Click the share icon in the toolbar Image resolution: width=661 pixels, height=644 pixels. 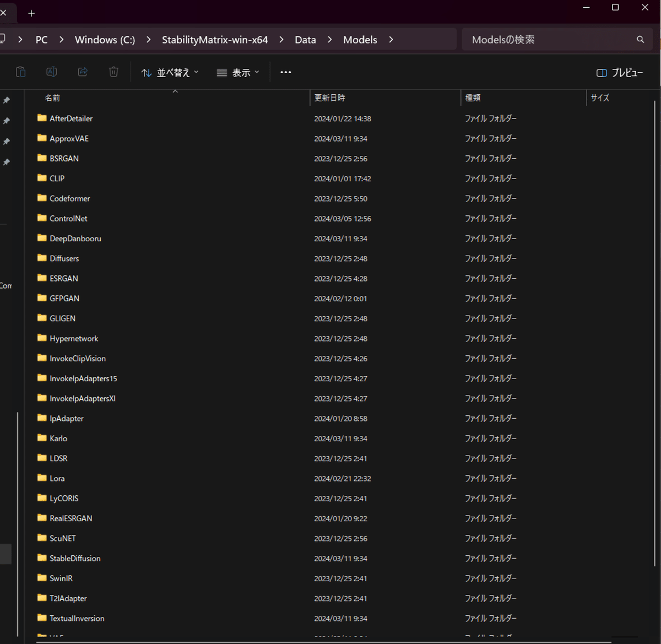(83, 72)
